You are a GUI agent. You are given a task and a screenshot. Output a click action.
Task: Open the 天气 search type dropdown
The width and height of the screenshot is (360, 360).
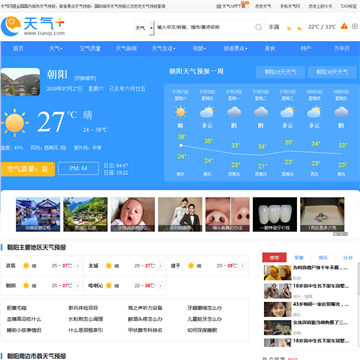(144, 28)
